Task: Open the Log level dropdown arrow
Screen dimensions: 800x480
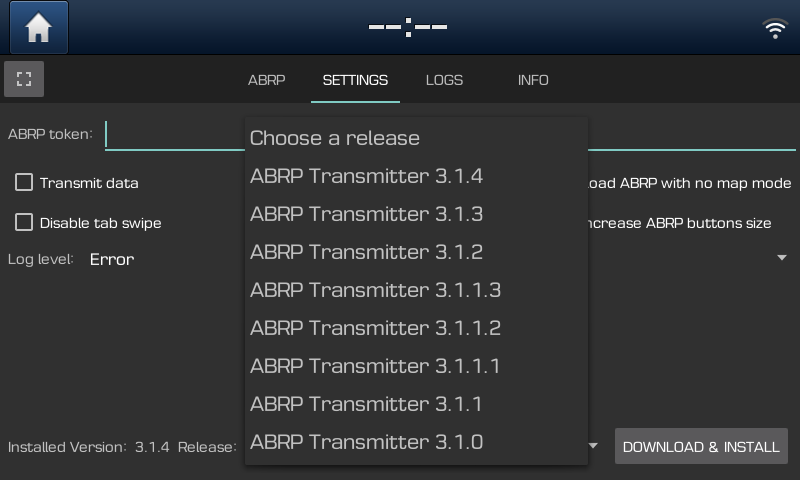Action: (782, 258)
